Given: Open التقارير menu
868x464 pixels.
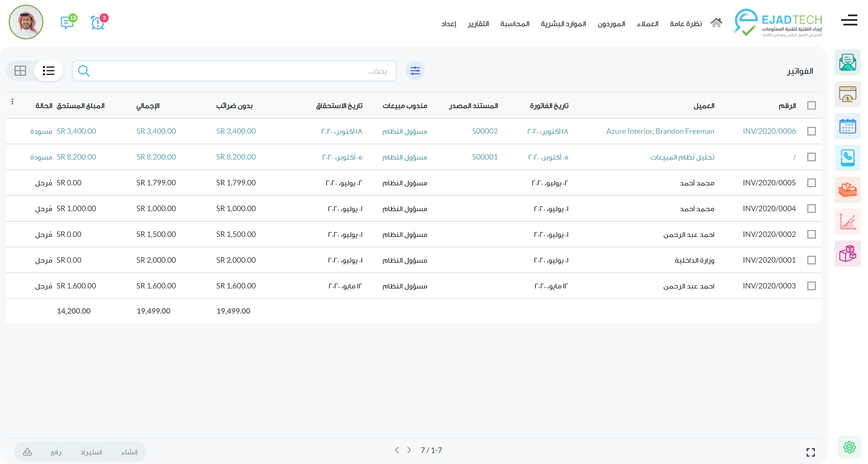Looking at the screenshot, I should coord(478,24).
